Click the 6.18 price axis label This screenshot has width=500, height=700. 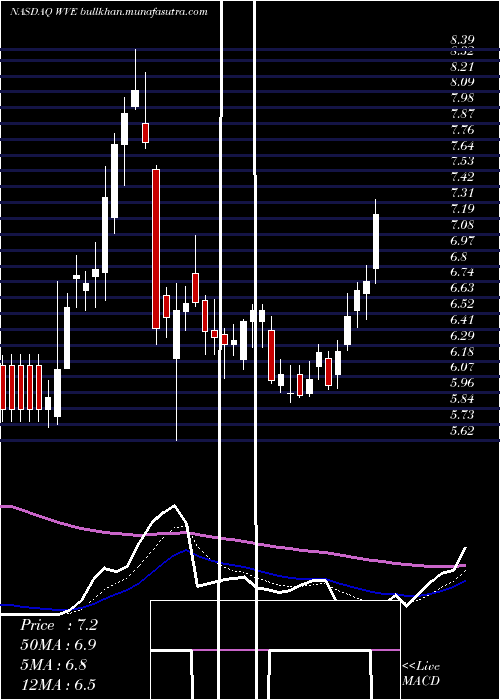(x=462, y=351)
